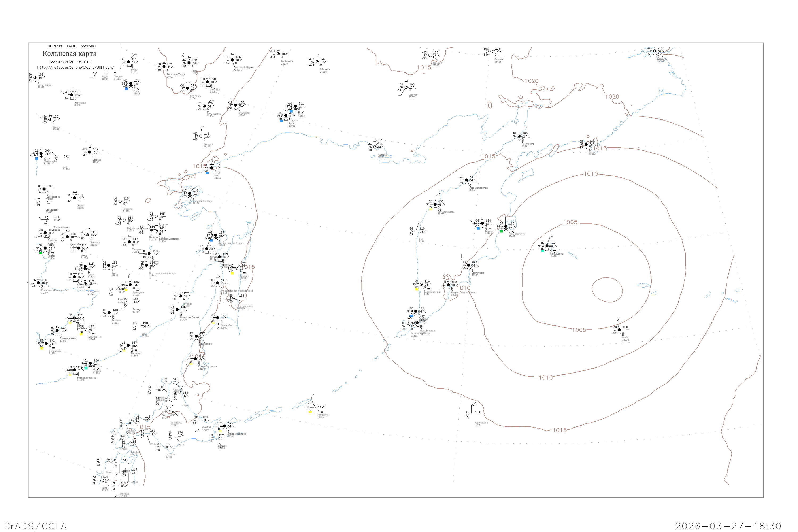Click the Чемурнаут station circle symbol
The image size is (798, 532).
click(x=519, y=136)
